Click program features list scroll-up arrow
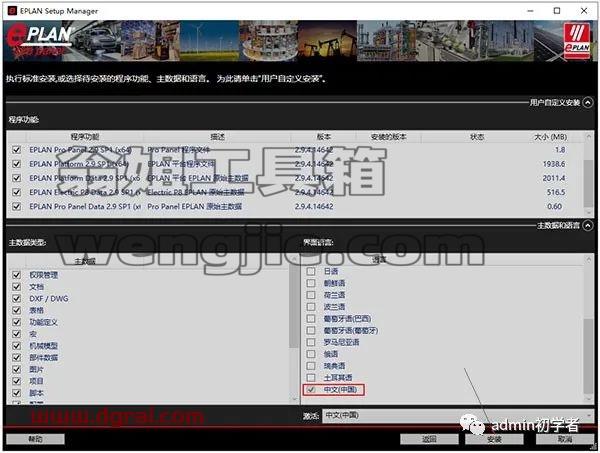Viewport: 600px width, 453px height. coord(589,137)
